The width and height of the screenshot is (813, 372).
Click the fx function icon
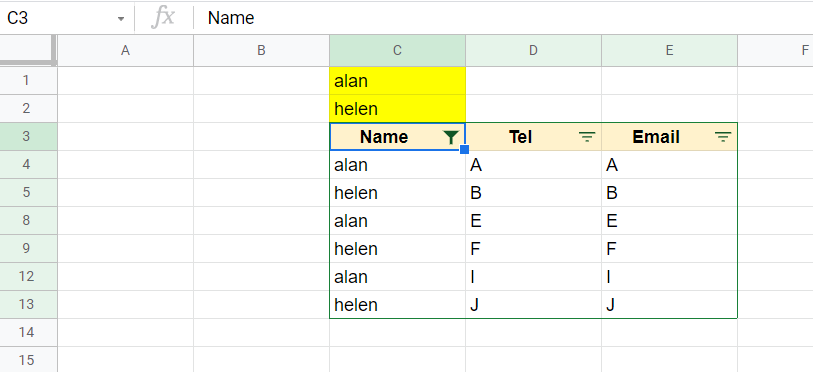163,18
